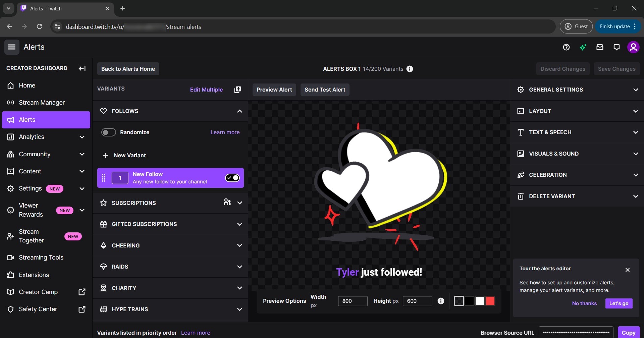Click the Width input field
Viewport: 644px width, 338px height.
tap(353, 301)
